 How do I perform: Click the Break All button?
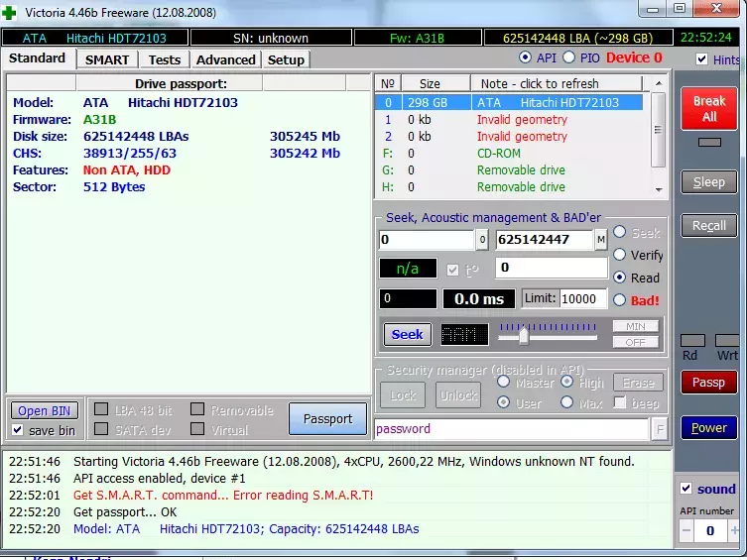709,108
